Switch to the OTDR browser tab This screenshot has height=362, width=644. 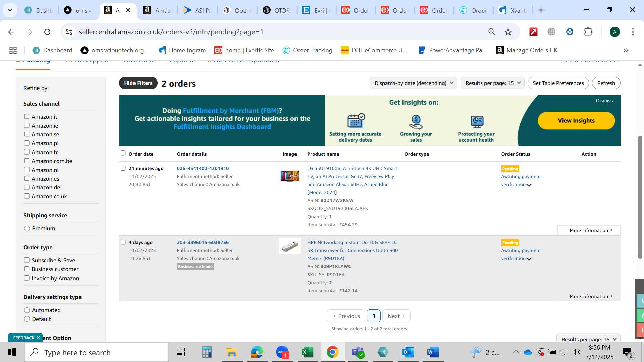pos(277,10)
